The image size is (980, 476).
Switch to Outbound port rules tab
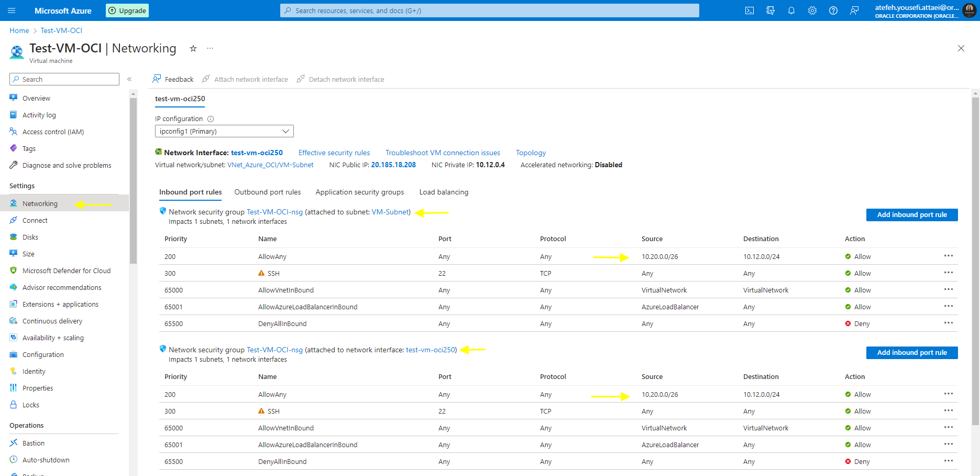(x=268, y=192)
